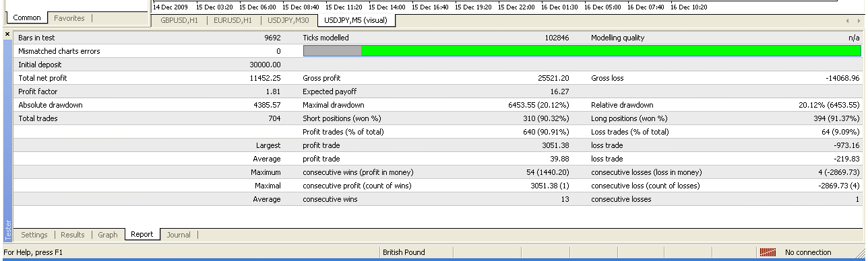Click Gross loss value -14068.96
Screen dimensions: 868x261
coord(842,78)
